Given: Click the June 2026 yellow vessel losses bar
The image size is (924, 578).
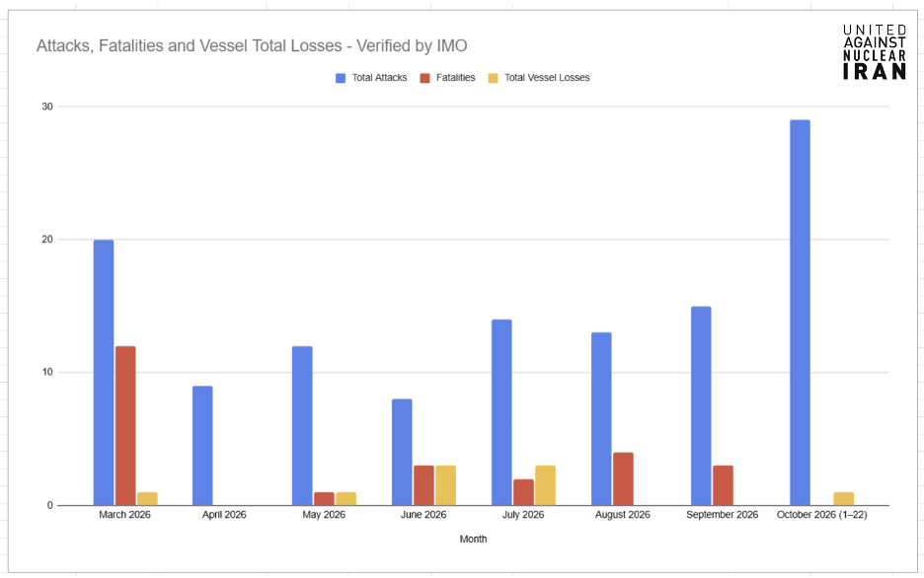Looking at the screenshot, I should (x=445, y=485).
